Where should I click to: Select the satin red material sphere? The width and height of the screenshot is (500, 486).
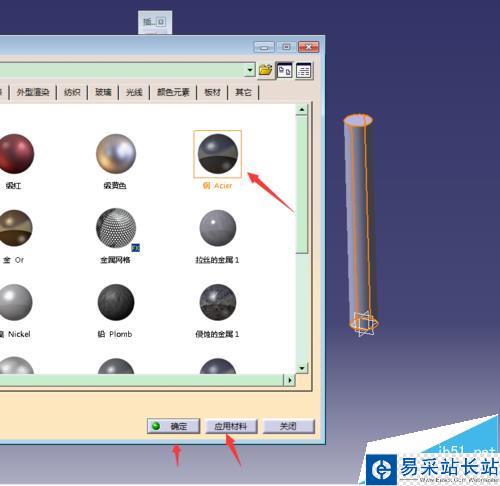pyautogui.click(x=16, y=154)
